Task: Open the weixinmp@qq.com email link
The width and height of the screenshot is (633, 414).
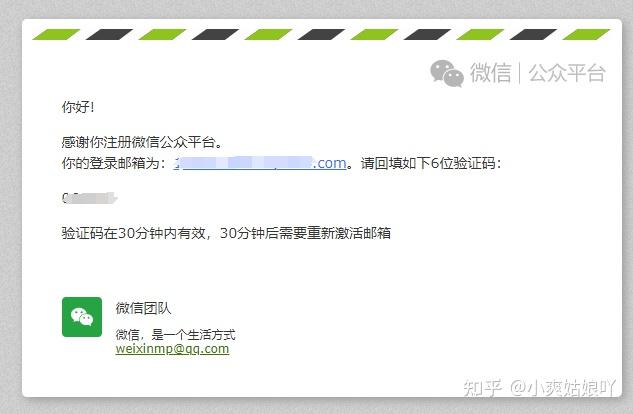Action: tap(172, 348)
